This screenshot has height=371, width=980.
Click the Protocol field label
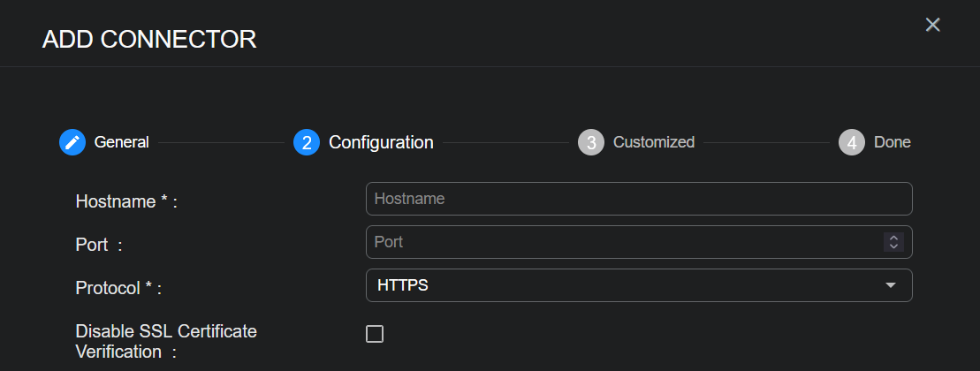pos(119,288)
